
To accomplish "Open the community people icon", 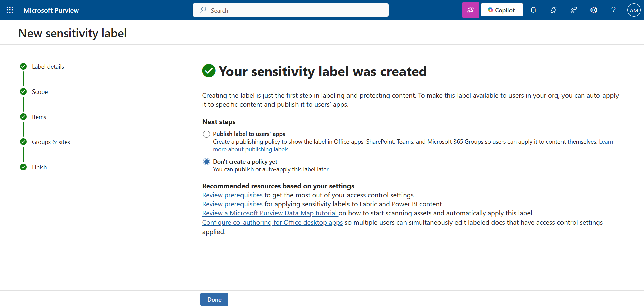I will (574, 10).
